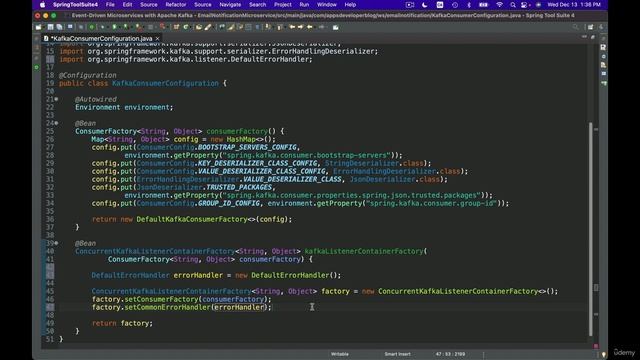Click the Smart Insert status bar entry

[x=398, y=354]
